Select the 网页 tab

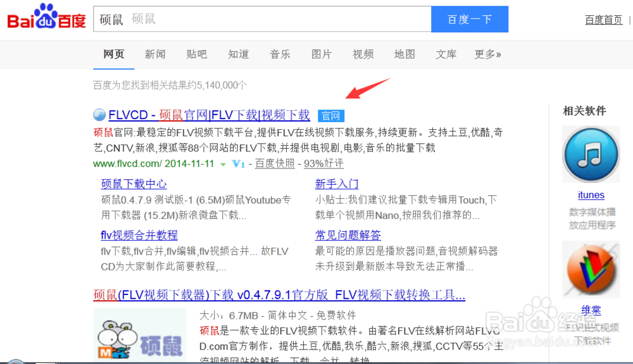tap(113, 54)
